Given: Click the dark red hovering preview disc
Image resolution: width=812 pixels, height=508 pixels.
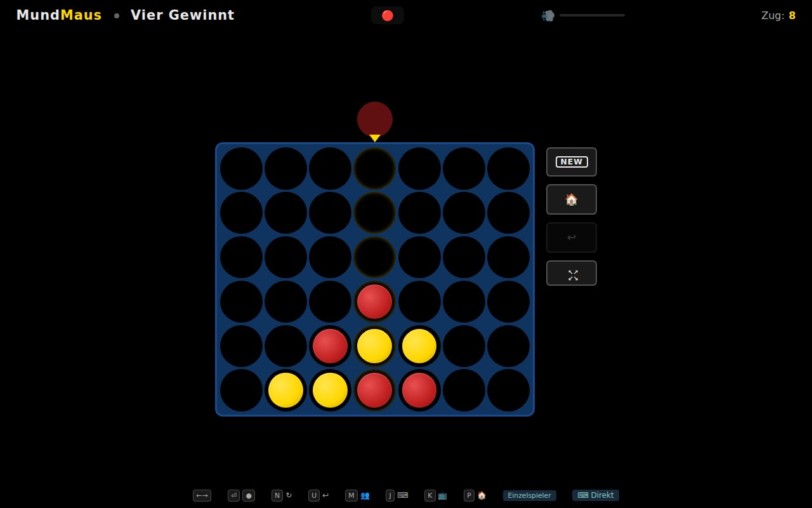Looking at the screenshot, I should 375,119.
